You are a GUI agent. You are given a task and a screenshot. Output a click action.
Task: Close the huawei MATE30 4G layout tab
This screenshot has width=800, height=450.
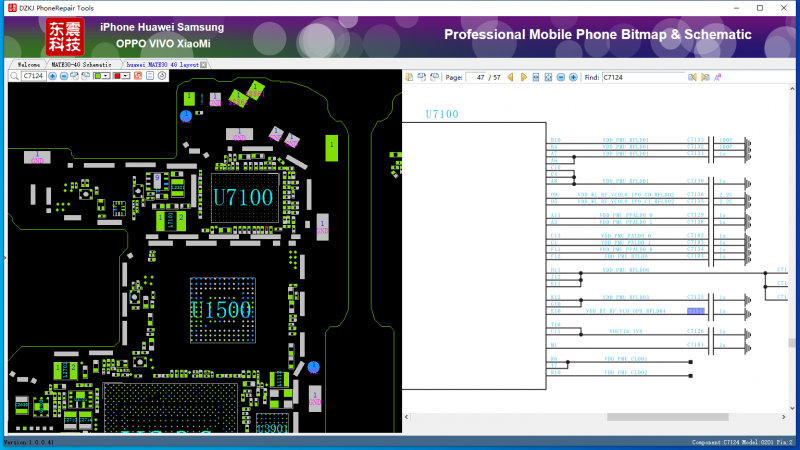(204, 64)
